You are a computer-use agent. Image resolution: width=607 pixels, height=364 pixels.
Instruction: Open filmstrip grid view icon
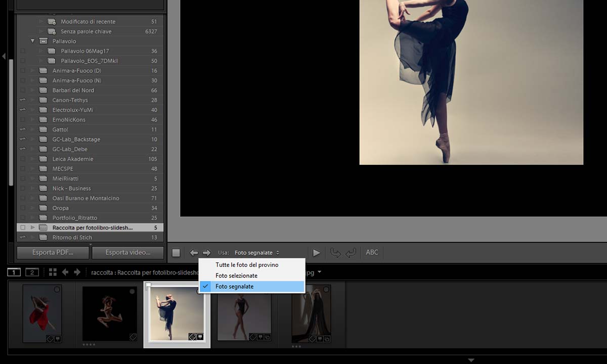(53, 272)
